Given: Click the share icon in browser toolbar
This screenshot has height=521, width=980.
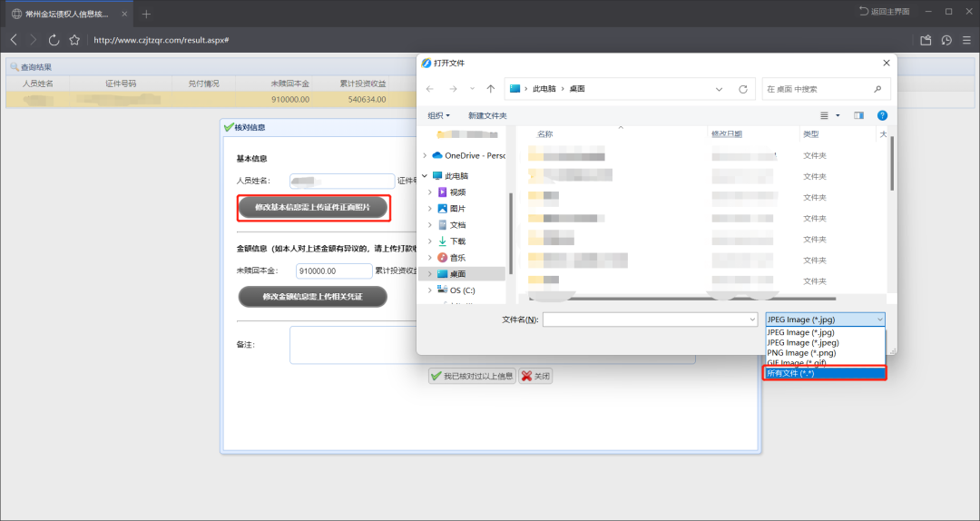Looking at the screenshot, I should 926,40.
